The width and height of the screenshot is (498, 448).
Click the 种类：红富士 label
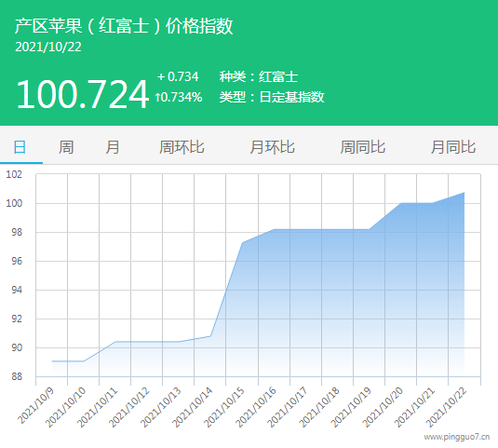click(x=259, y=76)
